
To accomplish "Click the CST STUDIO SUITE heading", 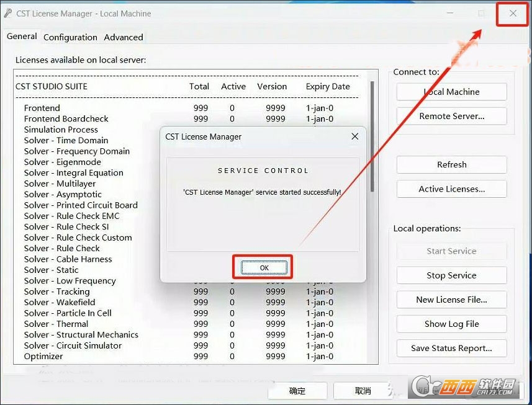I will (52, 87).
